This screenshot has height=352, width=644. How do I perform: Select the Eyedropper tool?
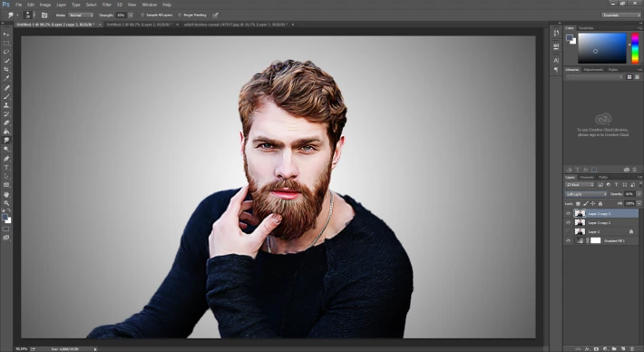6,78
